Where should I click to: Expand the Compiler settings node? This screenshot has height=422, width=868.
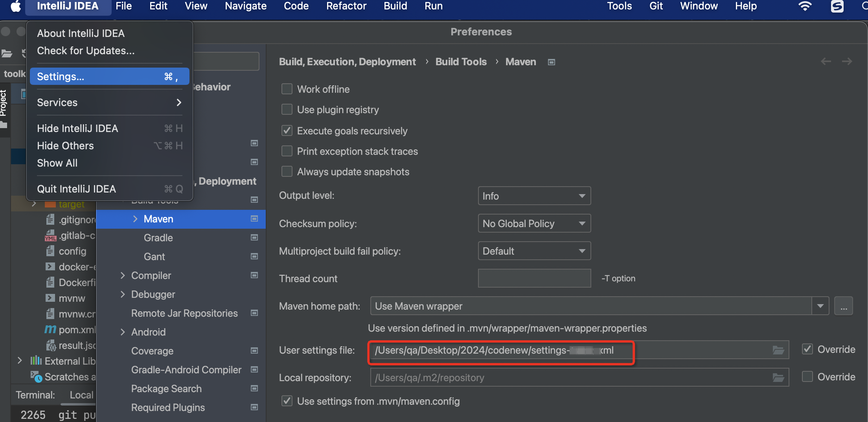123,275
